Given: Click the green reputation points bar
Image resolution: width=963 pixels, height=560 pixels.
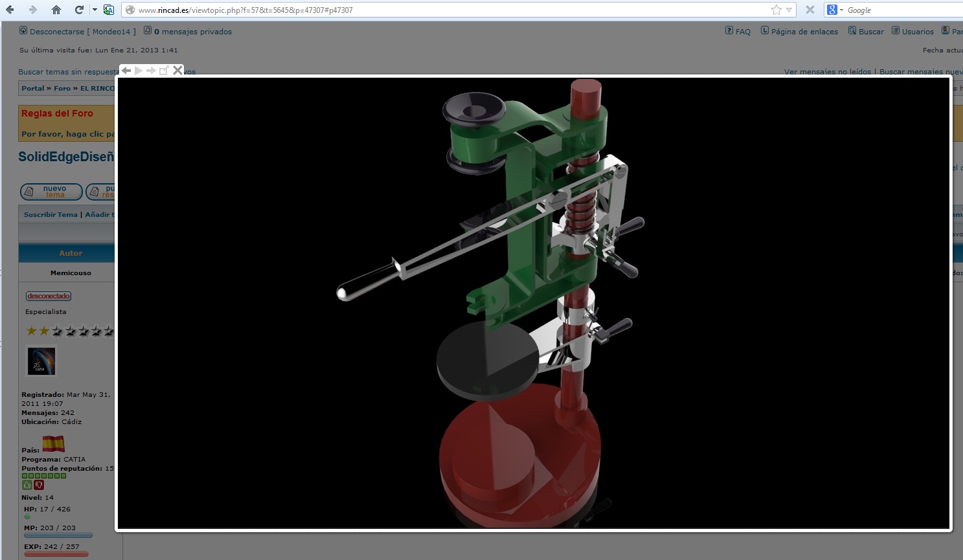Looking at the screenshot, I should point(44,476).
